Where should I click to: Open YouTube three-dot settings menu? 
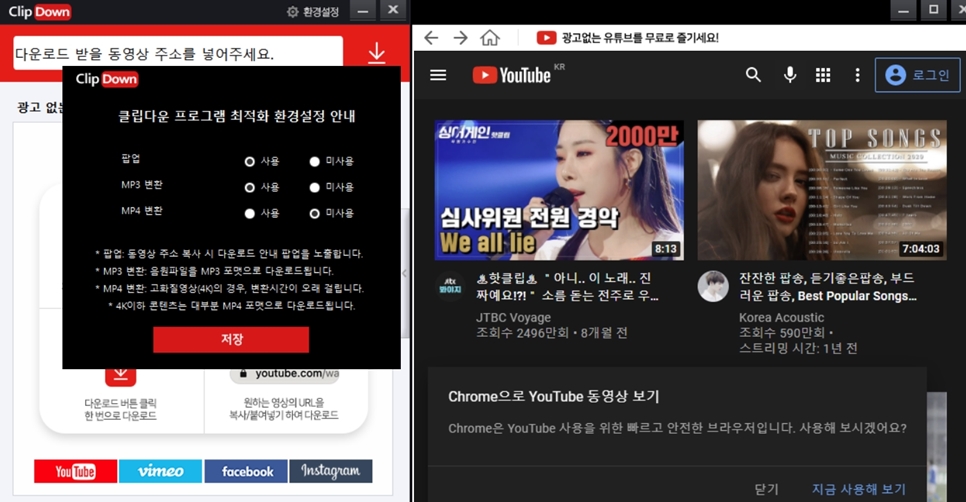click(857, 75)
